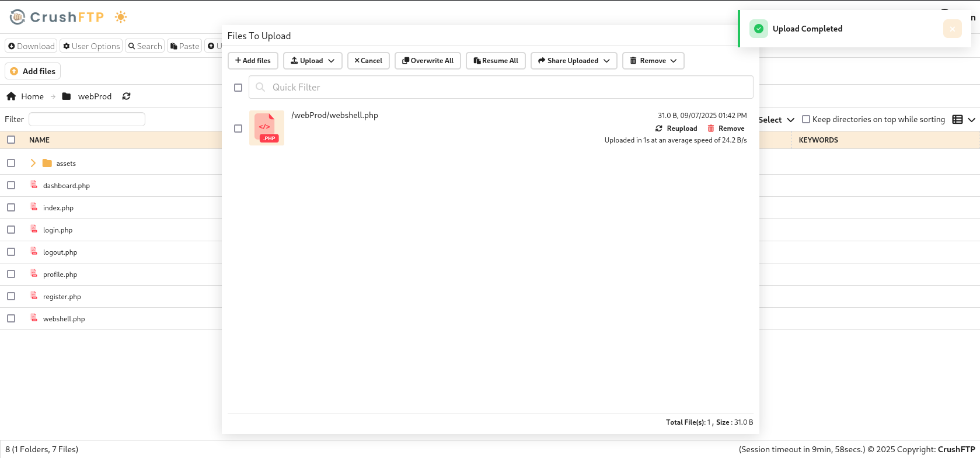Focus the Quick Filter field
The width and height of the screenshot is (980, 458).
click(501, 87)
